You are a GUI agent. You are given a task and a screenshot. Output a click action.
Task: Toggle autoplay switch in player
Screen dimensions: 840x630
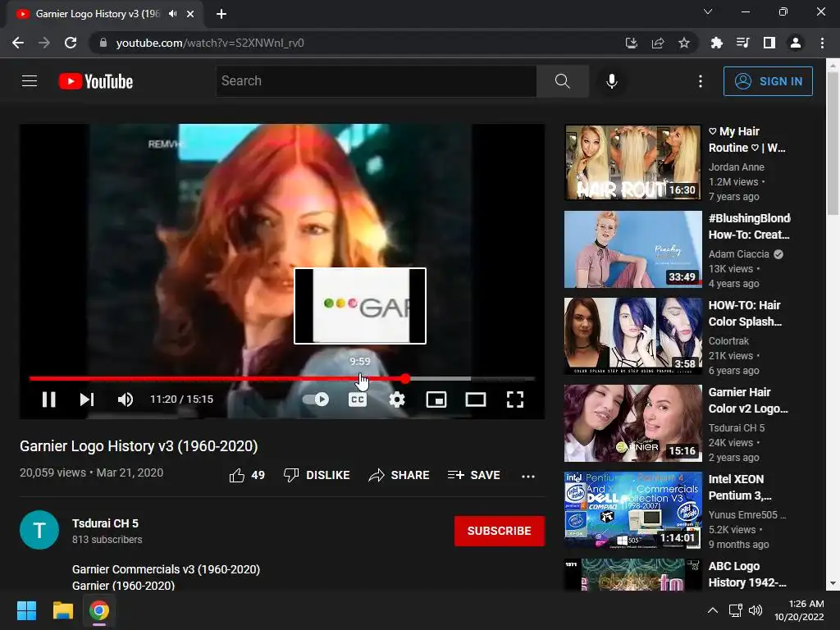pyautogui.click(x=316, y=399)
